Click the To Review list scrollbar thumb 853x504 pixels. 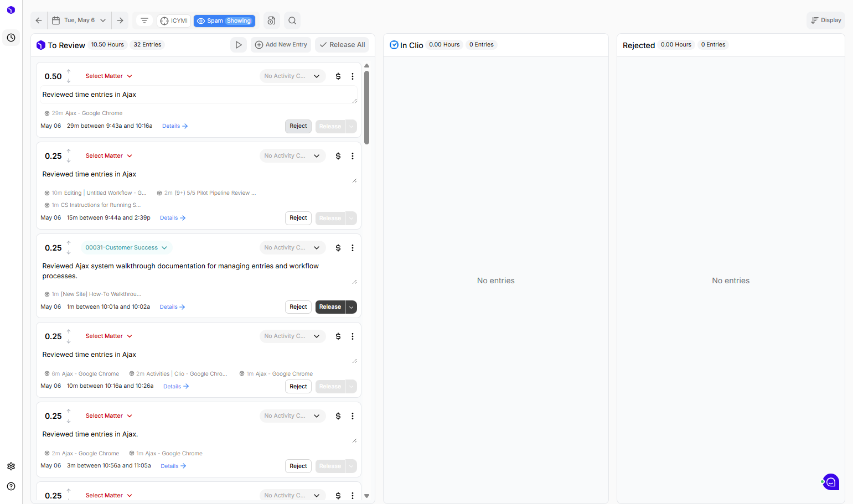click(x=366, y=107)
